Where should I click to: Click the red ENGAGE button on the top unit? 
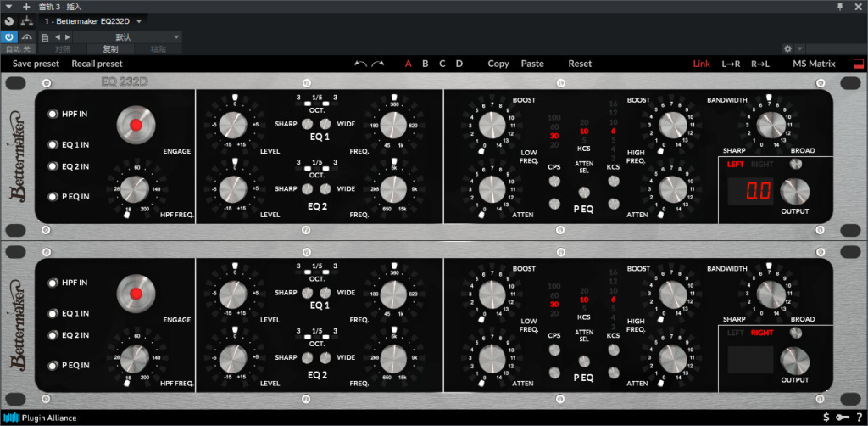(x=136, y=125)
